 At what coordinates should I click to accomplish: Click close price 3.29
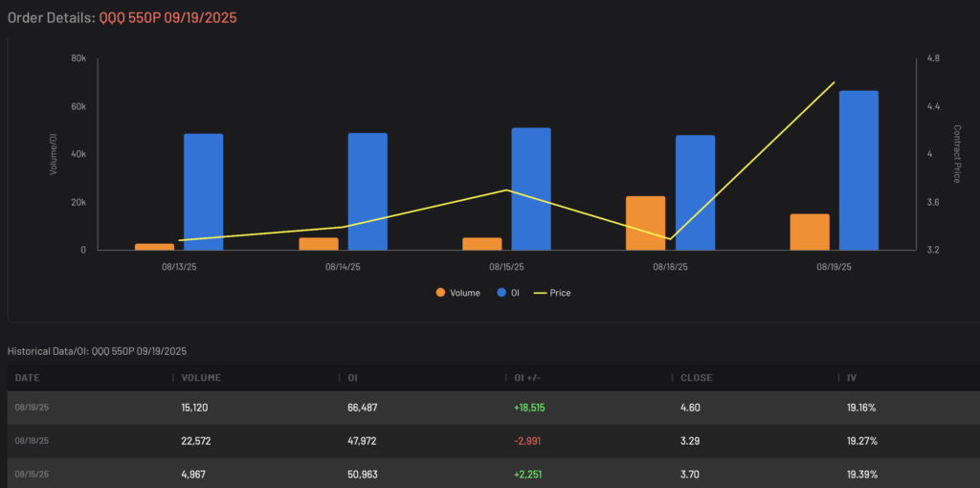click(689, 441)
